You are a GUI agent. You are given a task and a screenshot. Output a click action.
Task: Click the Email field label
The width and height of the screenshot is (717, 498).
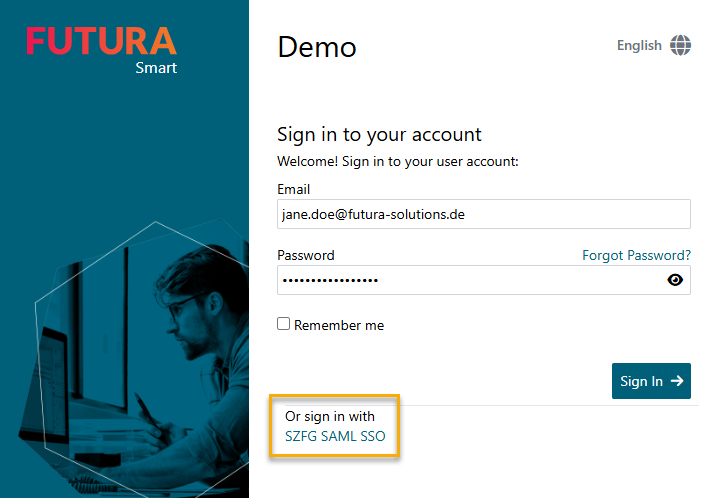click(293, 189)
